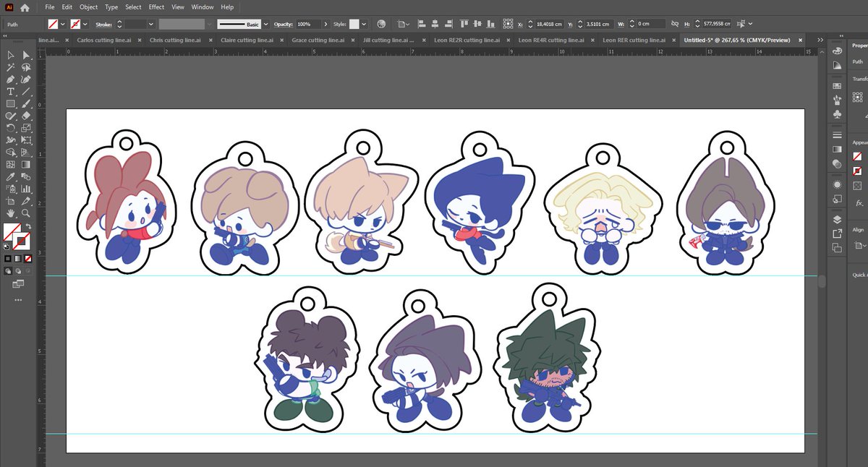The width and height of the screenshot is (868, 467).
Task: Align selection horizontal center
Action: click(436, 24)
